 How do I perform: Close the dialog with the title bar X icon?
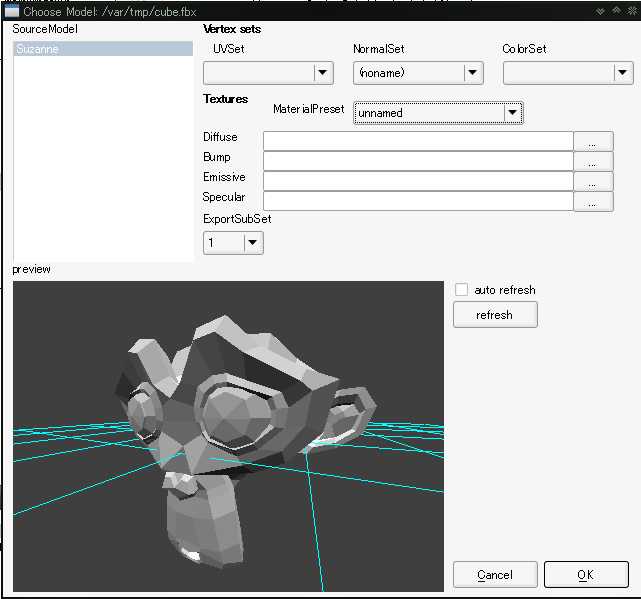[x=632, y=11]
